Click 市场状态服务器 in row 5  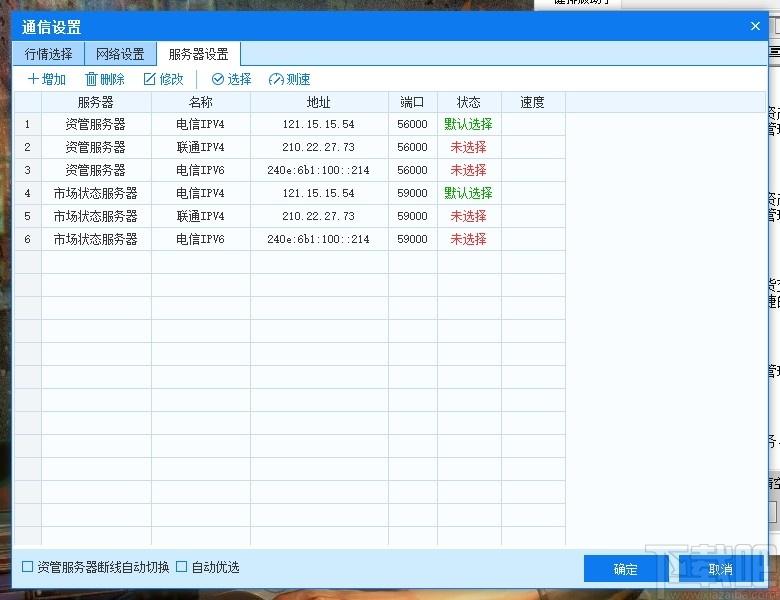[x=96, y=216]
